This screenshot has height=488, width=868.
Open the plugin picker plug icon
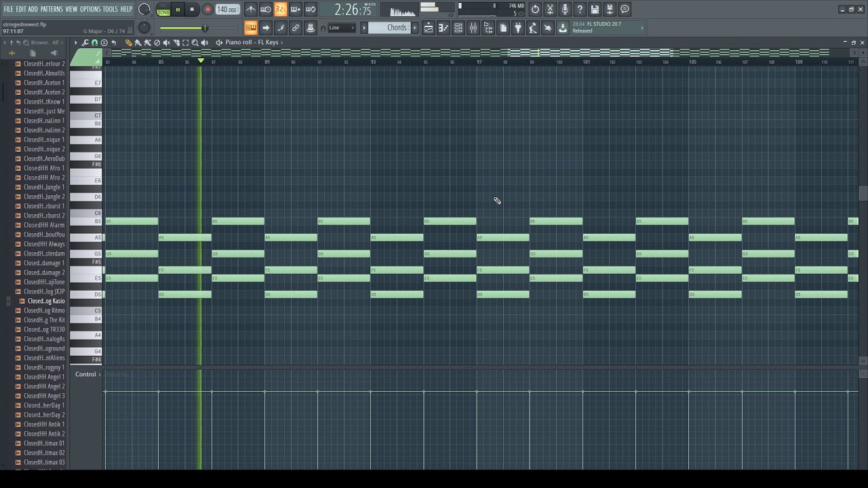[x=518, y=28]
